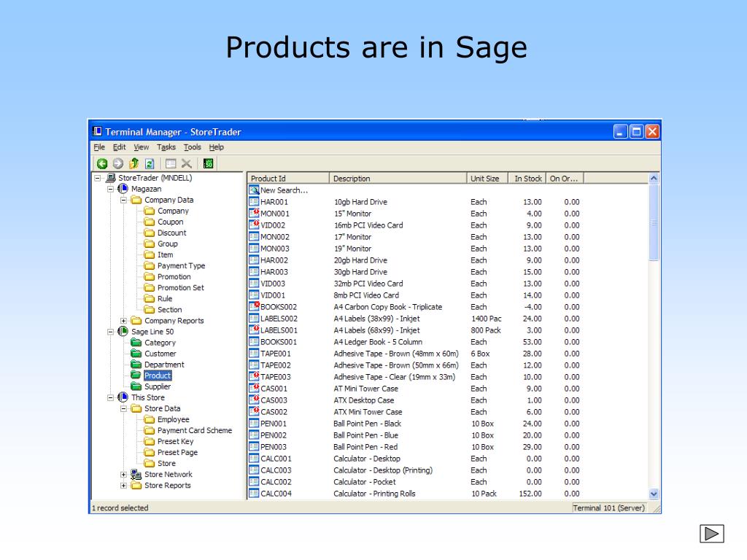Sort by the Product Id column header
This screenshot has height=560, width=747.
point(289,178)
